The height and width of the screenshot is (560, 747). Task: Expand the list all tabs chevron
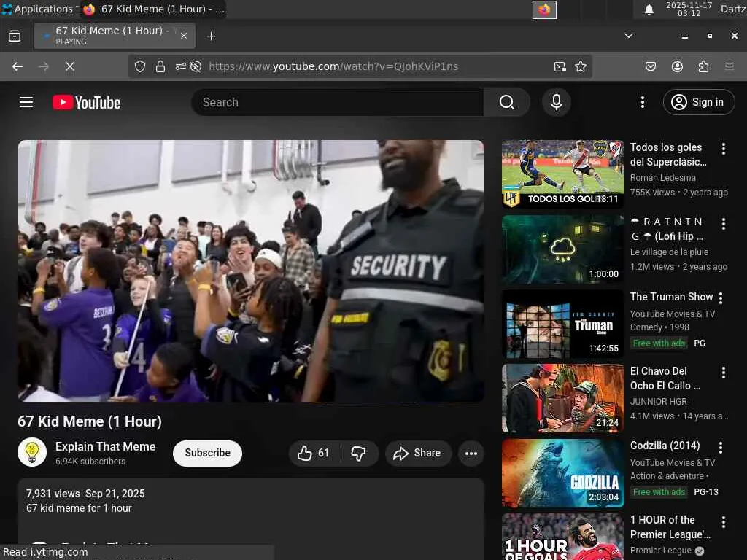pyautogui.click(x=629, y=36)
